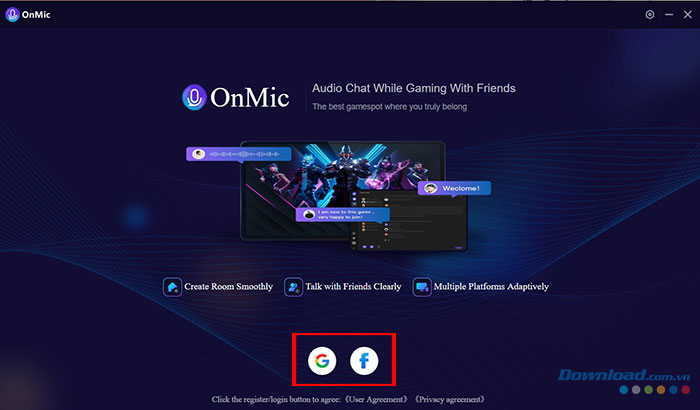Click the Create Room Smoothly label
The width and height of the screenshot is (700, 410).
pos(229,287)
